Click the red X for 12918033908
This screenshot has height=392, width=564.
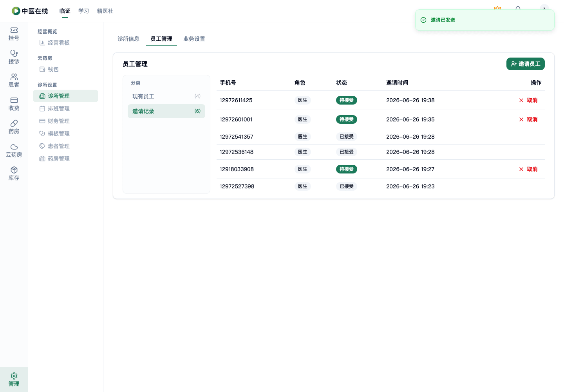pos(521,169)
